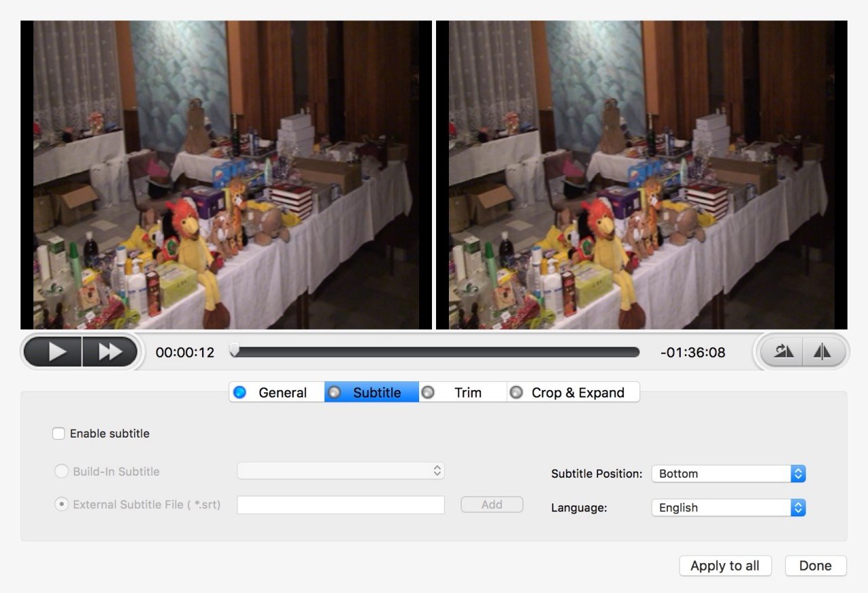Select the Subtitle tab
Viewport: 868px width, 593px height.
[372, 392]
